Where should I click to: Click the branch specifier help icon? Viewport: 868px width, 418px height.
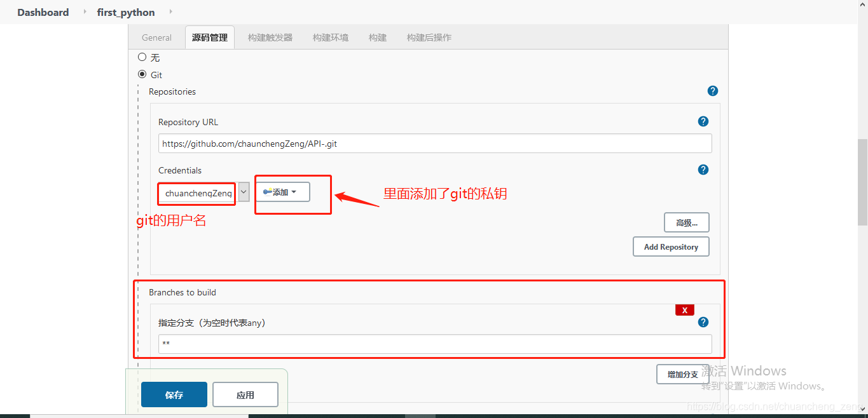703,322
